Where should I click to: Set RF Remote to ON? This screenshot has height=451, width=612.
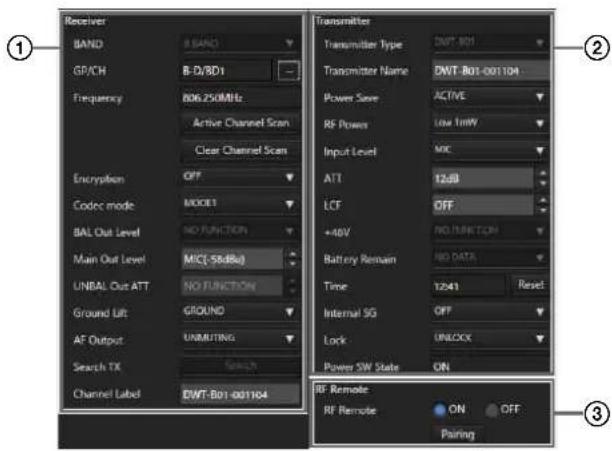coord(440,409)
